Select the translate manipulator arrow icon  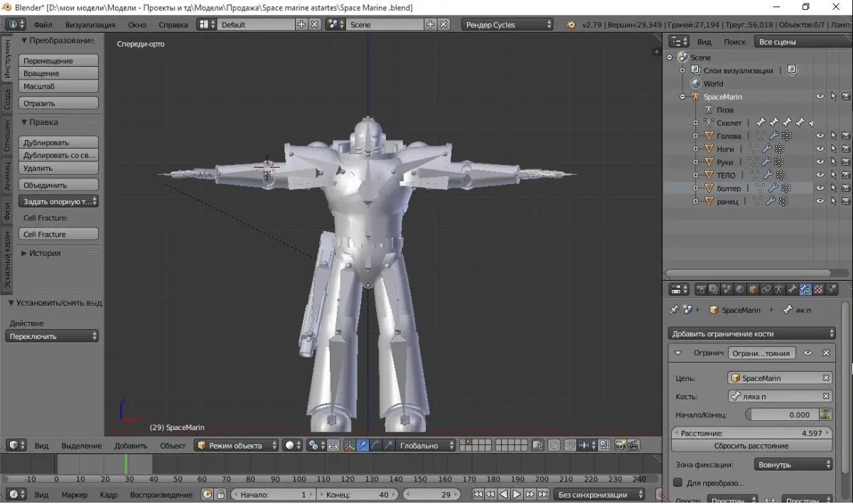click(x=361, y=446)
